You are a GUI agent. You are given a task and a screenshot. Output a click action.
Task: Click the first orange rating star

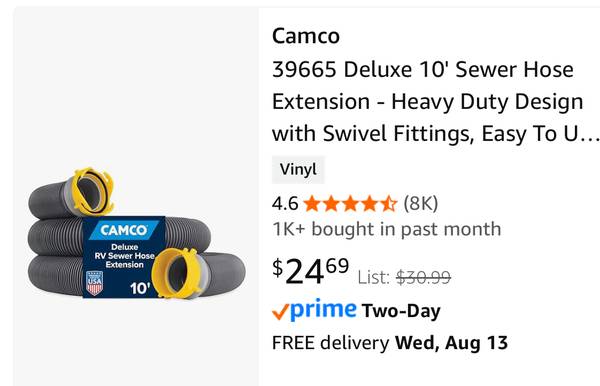[312, 203]
